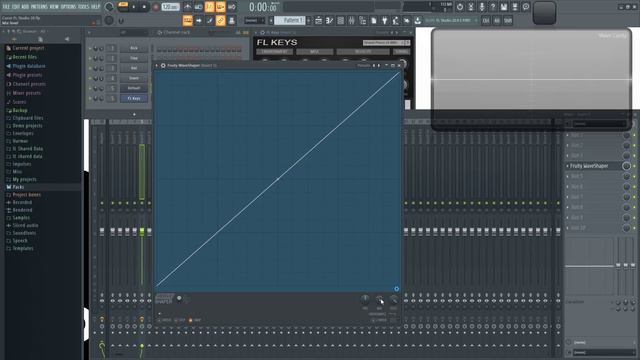Open the EDIT menu
The image size is (640, 360).
(x=16, y=7)
